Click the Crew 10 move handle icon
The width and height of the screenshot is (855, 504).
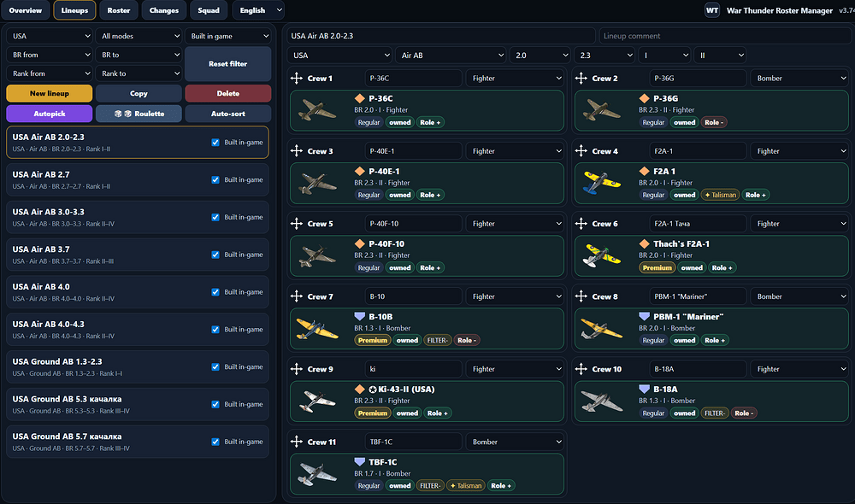pyautogui.click(x=581, y=369)
